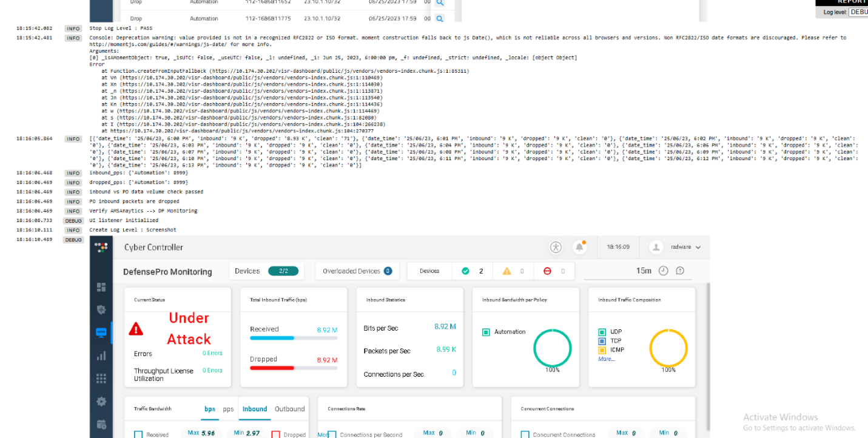The width and height of the screenshot is (868, 438).
Task: Select the Inbound tab
Action: [x=255, y=409]
